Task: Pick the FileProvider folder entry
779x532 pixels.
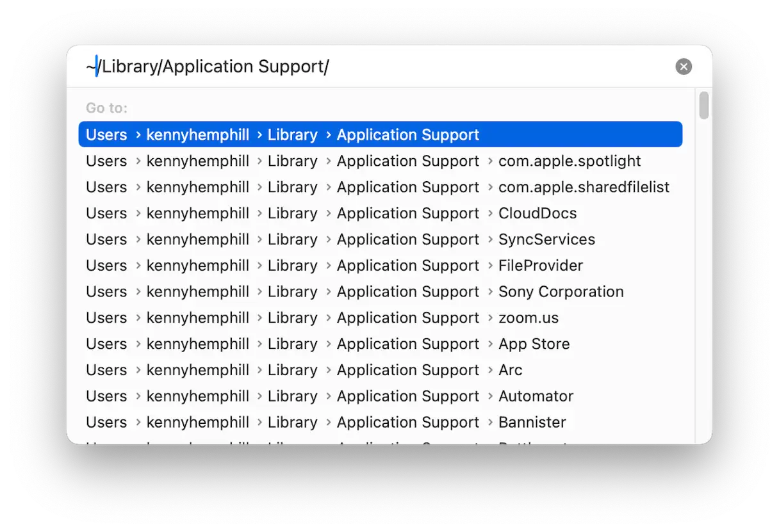Action: [381, 266]
